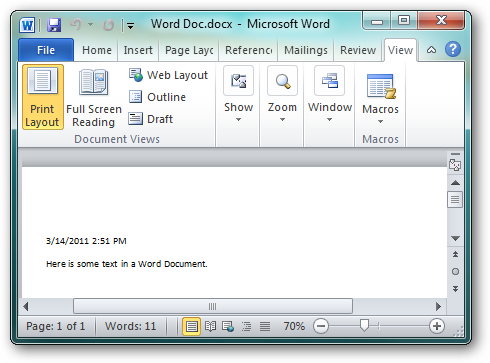Open the File tab
Screen dimensions: 490x363
pos(46,50)
